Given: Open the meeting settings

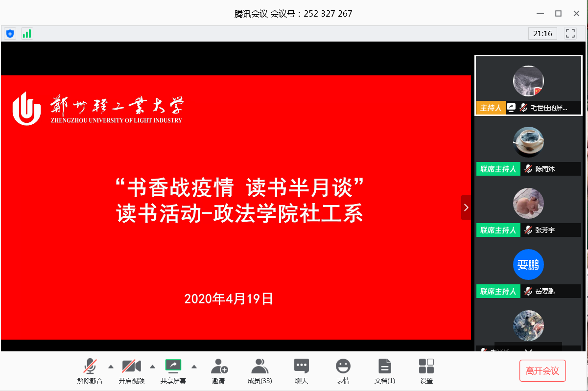Looking at the screenshot, I should click(x=426, y=371).
